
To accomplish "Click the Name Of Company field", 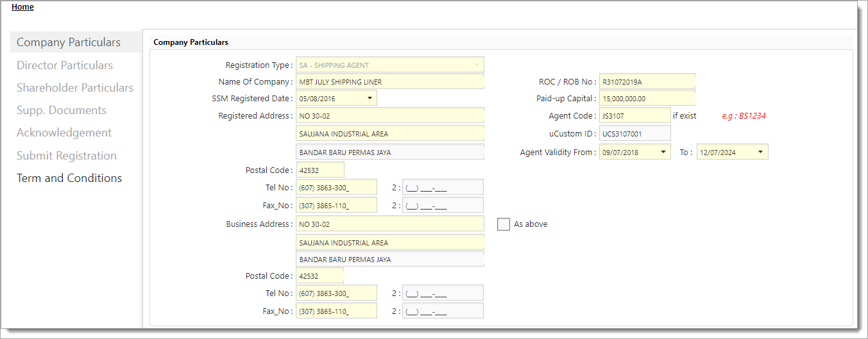I will pyautogui.click(x=389, y=82).
